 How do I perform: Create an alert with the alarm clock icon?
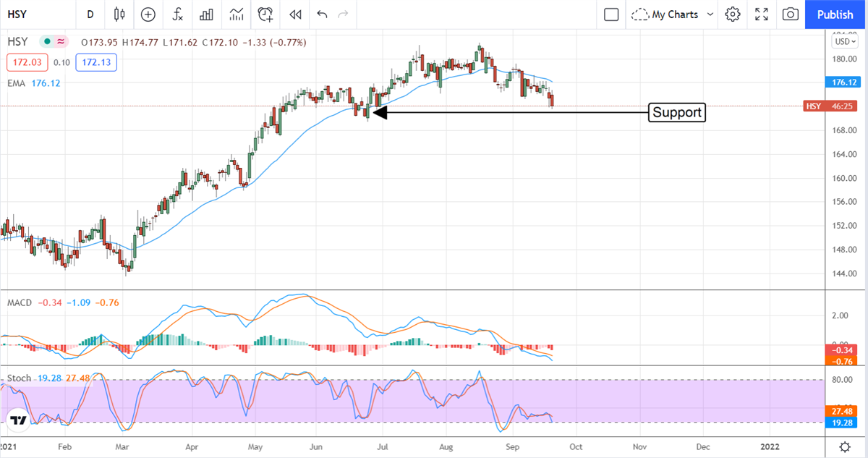265,14
